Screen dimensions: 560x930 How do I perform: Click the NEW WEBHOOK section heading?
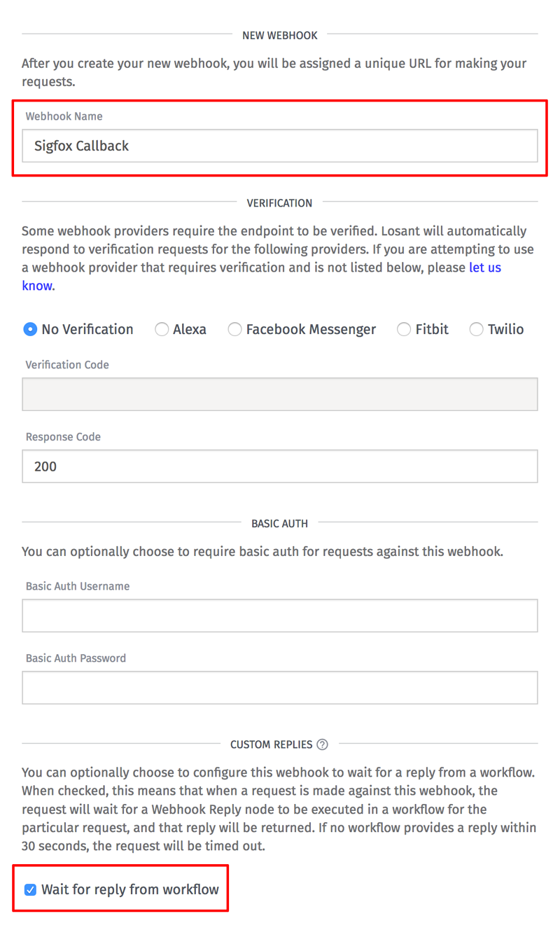pyautogui.click(x=280, y=35)
